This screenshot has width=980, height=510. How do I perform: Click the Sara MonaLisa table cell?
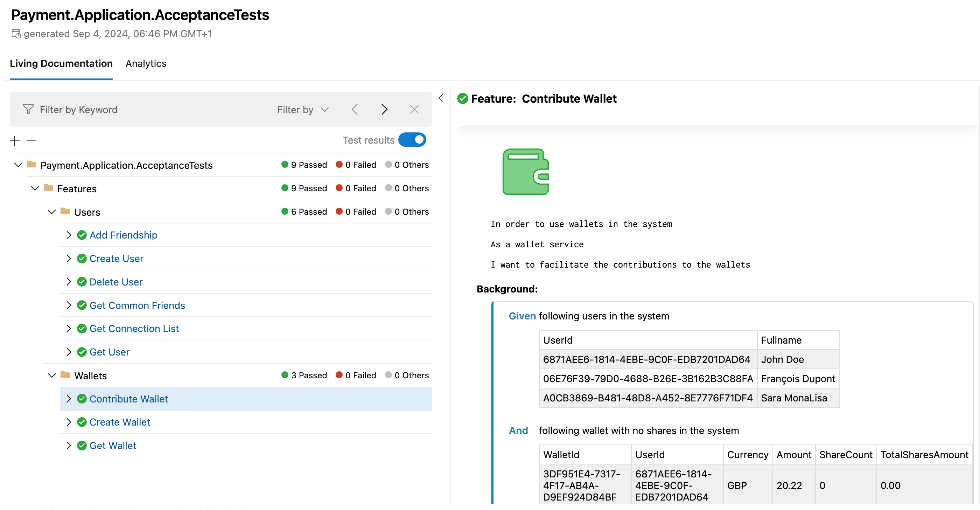coord(798,398)
